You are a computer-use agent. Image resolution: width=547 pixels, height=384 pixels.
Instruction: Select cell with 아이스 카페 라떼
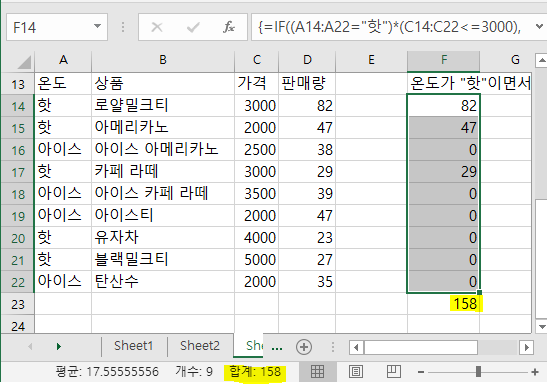[163, 194]
